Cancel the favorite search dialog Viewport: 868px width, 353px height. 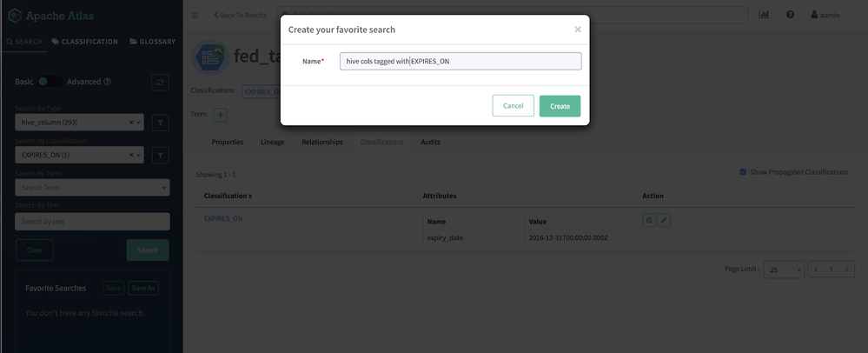pyautogui.click(x=513, y=106)
